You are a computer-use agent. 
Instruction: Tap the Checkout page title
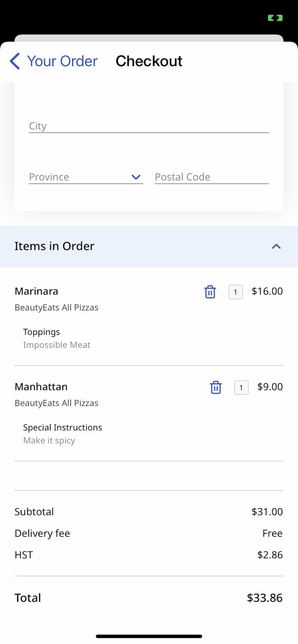click(149, 61)
